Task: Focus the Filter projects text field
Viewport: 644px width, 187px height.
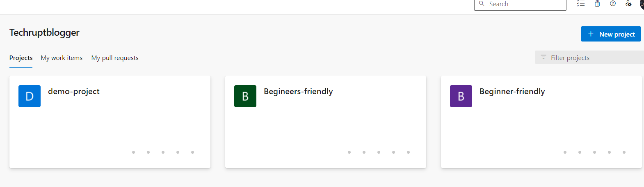Action: click(x=595, y=58)
